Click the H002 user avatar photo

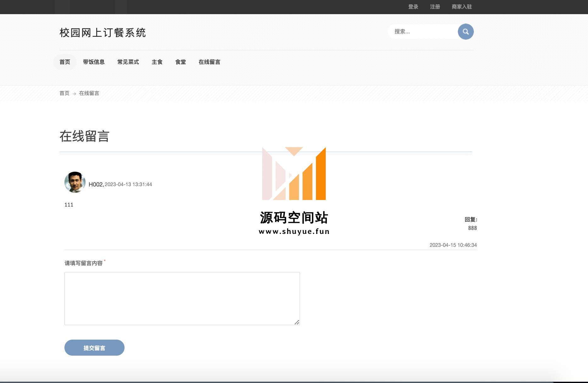coord(75,182)
